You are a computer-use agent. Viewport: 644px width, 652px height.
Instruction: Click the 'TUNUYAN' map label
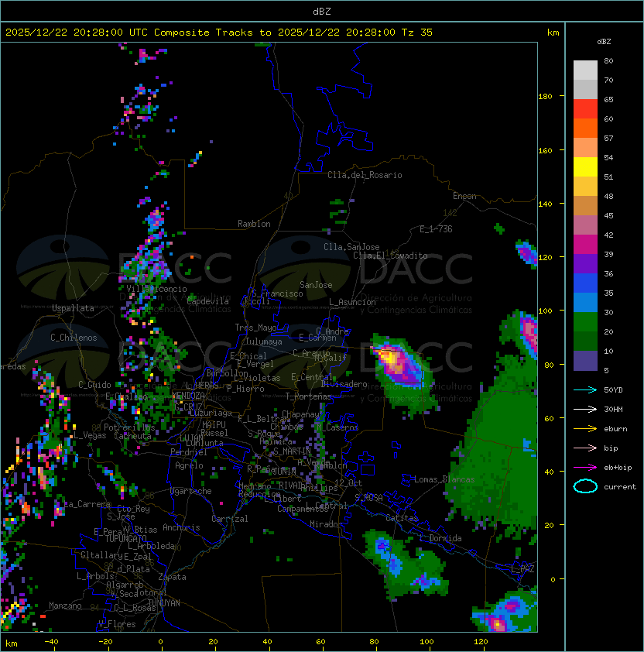click(x=164, y=603)
